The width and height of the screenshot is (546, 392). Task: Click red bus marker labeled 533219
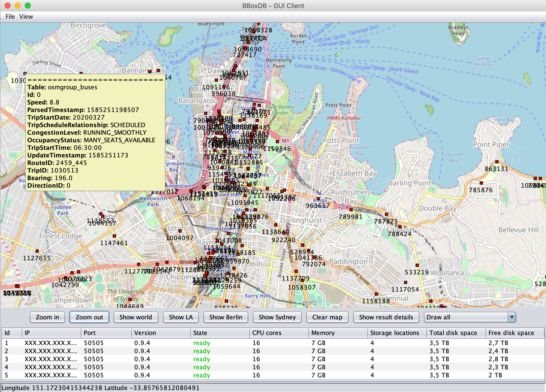click(x=417, y=265)
